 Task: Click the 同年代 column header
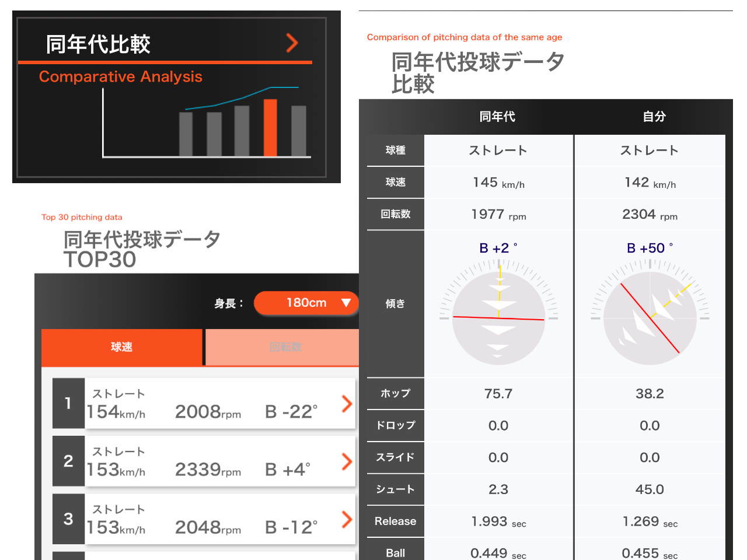tap(497, 117)
